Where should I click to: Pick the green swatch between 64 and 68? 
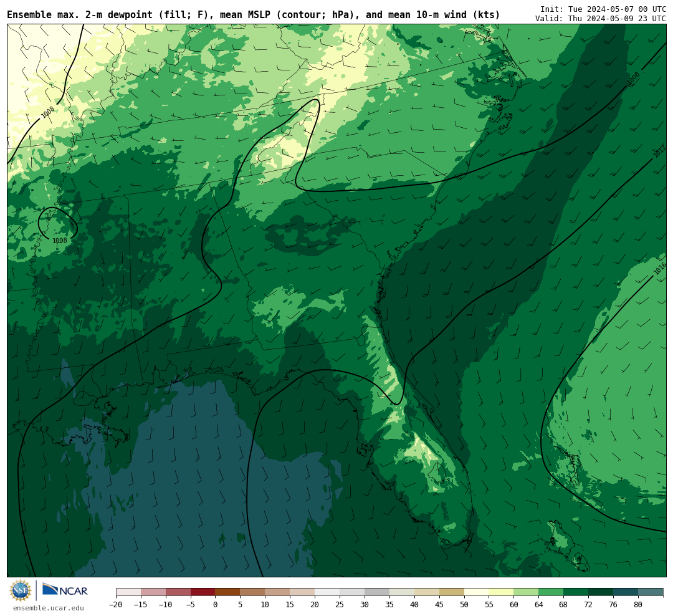[551, 592]
